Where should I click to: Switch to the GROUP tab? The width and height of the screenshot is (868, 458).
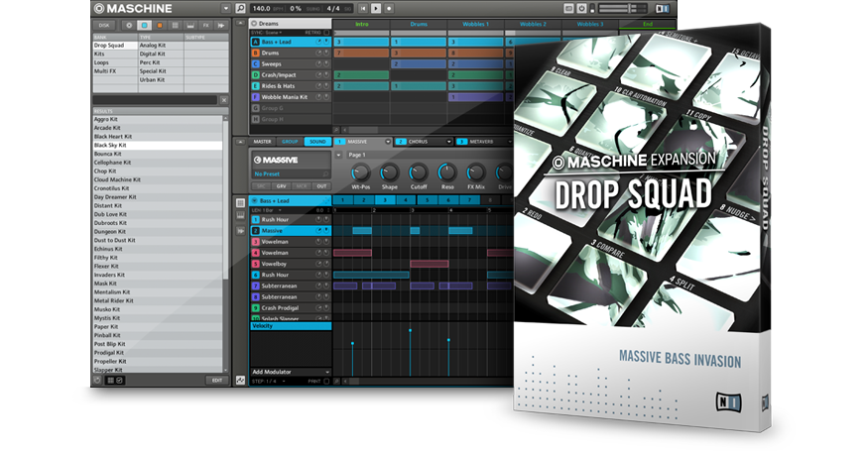pos(290,142)
